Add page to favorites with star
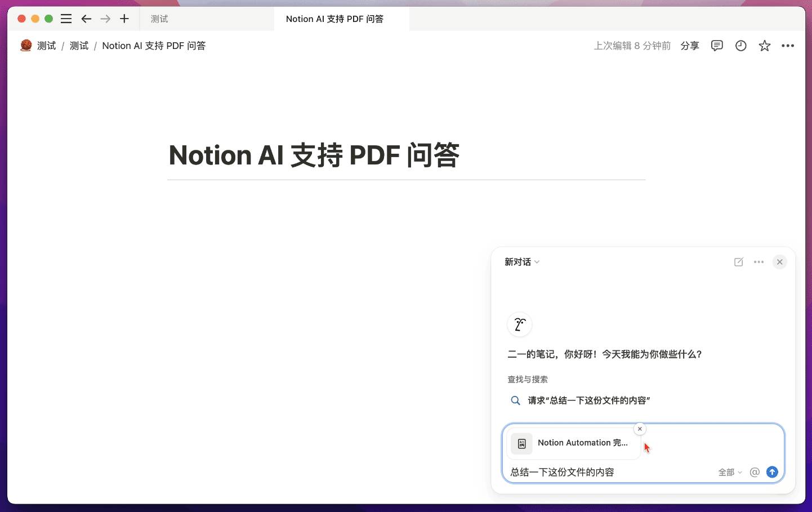This screenshot has width=812, height=512. [x=765, y=46]
